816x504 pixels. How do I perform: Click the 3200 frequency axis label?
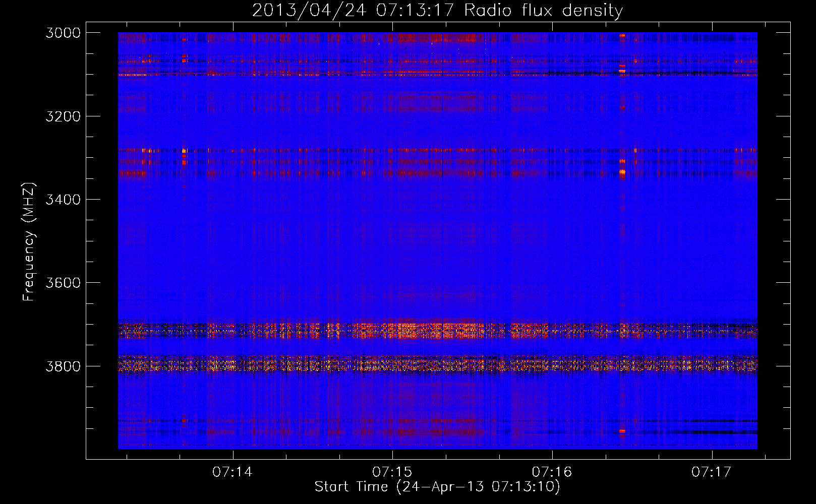tap(63, 116)
